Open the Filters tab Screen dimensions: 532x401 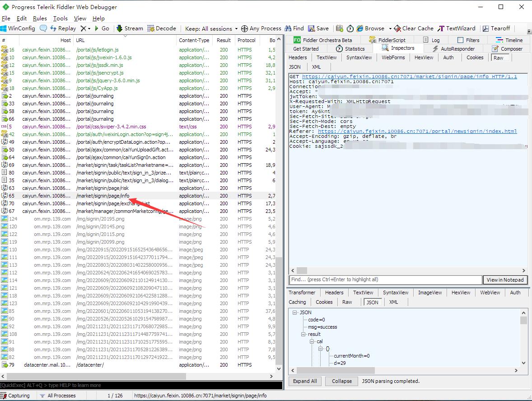(468, 40)
